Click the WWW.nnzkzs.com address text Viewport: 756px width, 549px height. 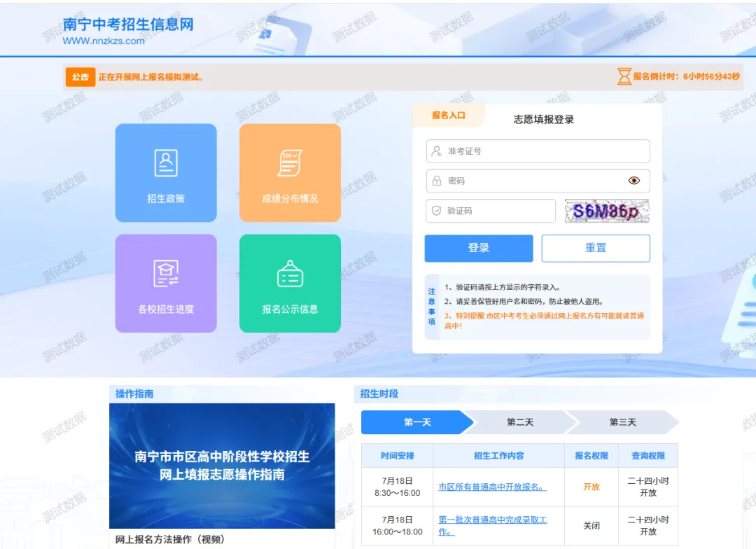[104, 41]
